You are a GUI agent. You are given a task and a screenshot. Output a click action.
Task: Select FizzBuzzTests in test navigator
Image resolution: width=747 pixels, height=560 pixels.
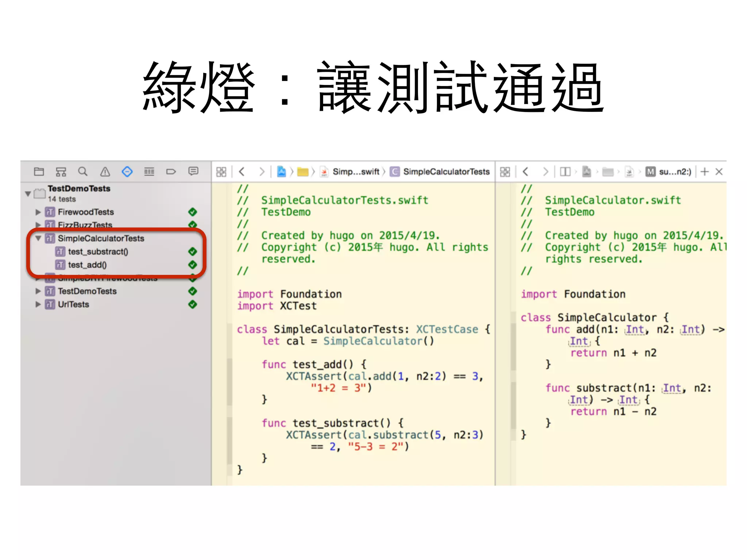coord(85,225)
